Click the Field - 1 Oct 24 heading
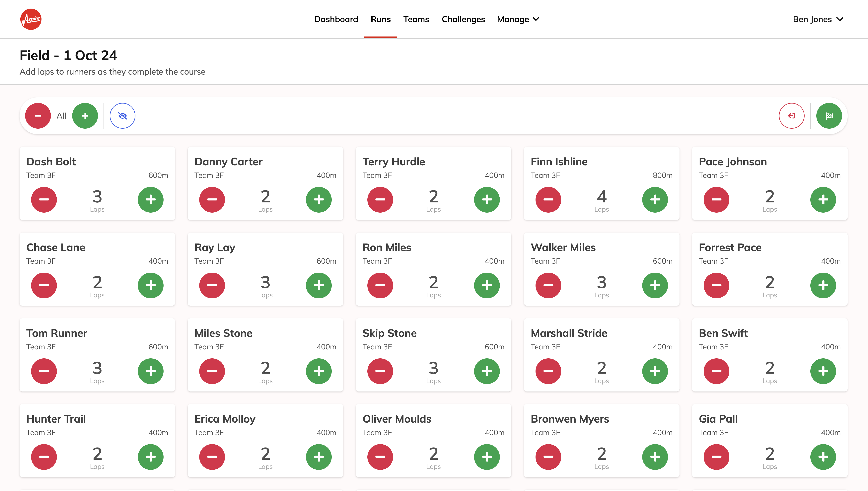The image size is (868, 491). click(68, 55)
